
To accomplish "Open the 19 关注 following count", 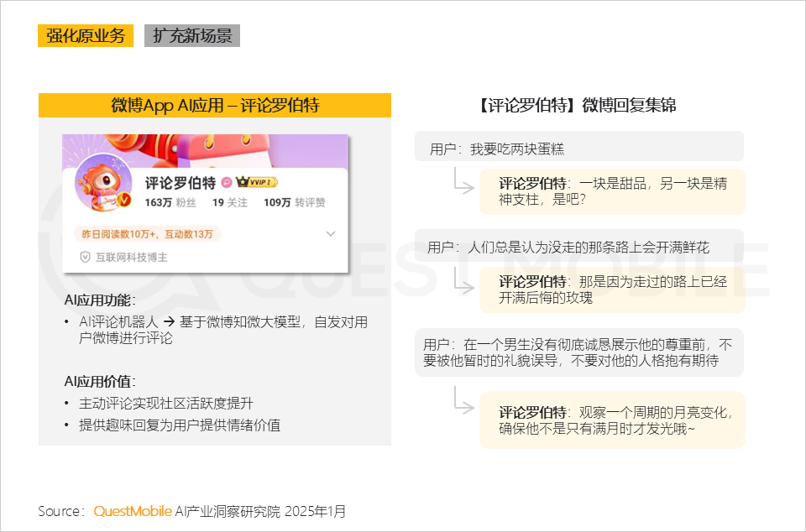I will click(x=230, y=203).
